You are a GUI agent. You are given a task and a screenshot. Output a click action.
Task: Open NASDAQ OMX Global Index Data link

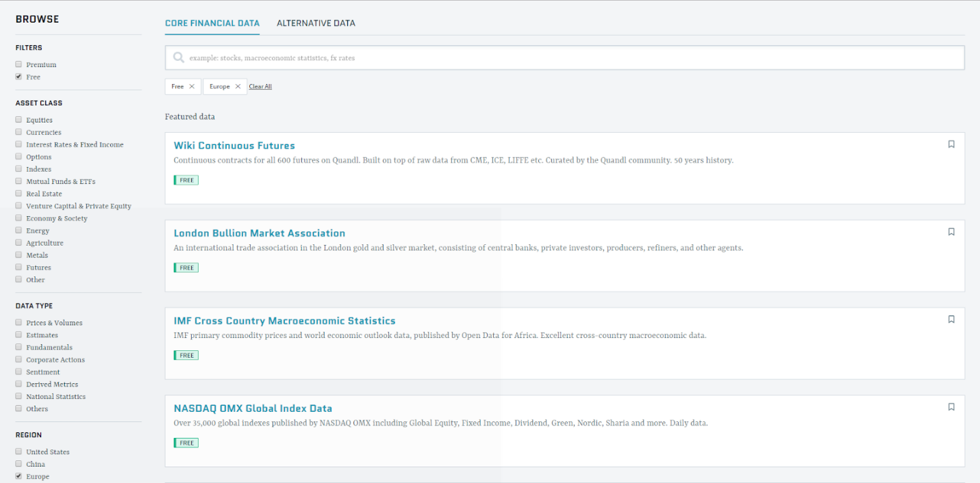tap(253, 408)
